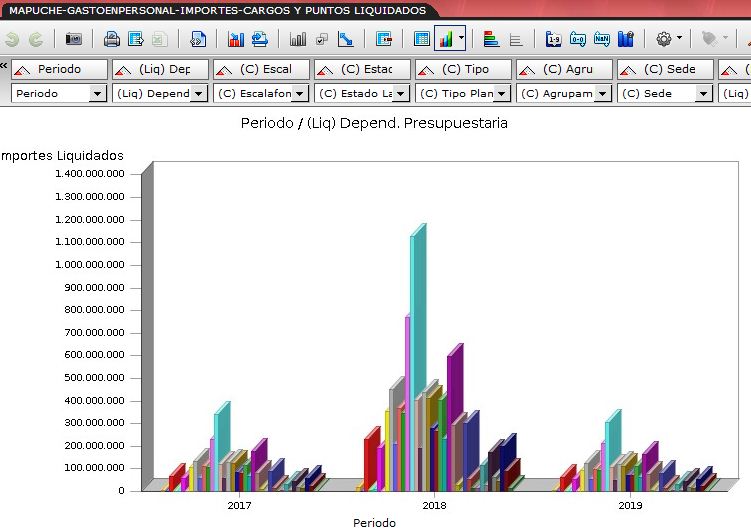Open the (C) Escalafon level combo box
This screenshot has width=751, height=532.
261,93
